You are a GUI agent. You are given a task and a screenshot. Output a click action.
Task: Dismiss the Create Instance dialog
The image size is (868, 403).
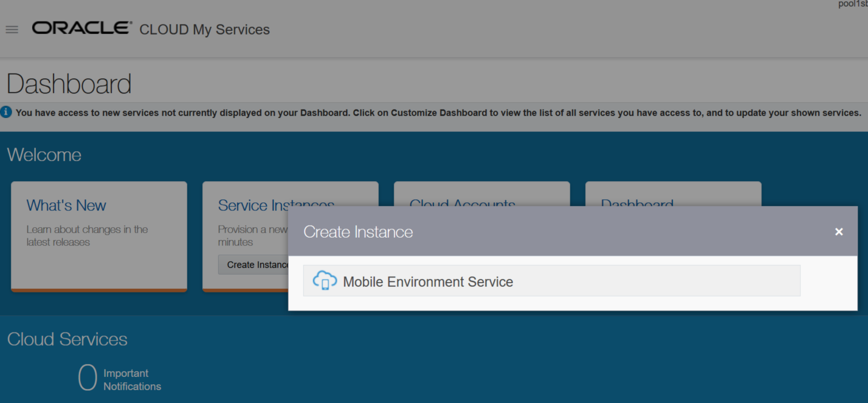coord(839,232)
